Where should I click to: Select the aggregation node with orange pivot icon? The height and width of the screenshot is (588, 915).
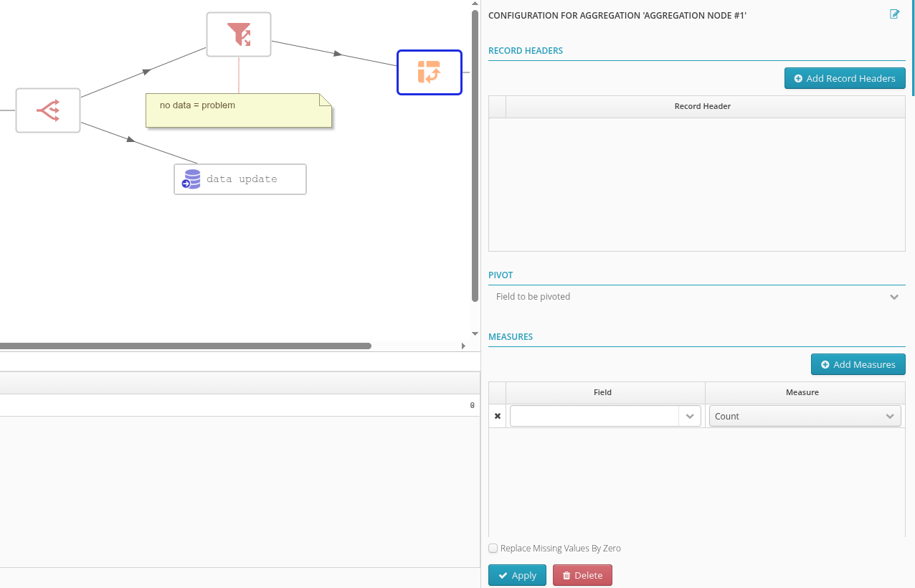[x=430, y=72]
